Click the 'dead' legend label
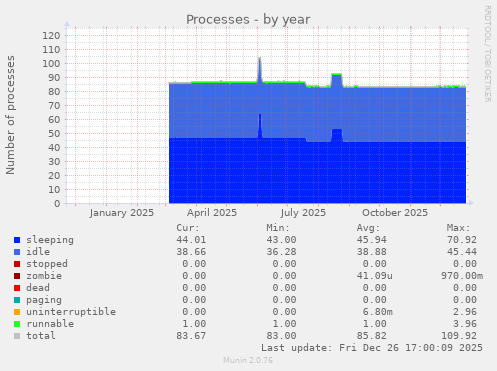Viewport: 497px width, 371px height. point(38,288)
